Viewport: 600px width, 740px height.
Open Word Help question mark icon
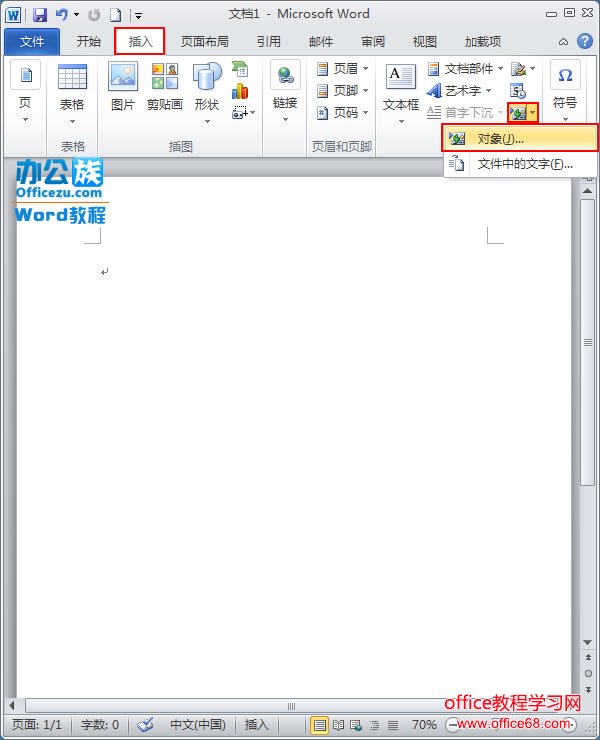584,41
